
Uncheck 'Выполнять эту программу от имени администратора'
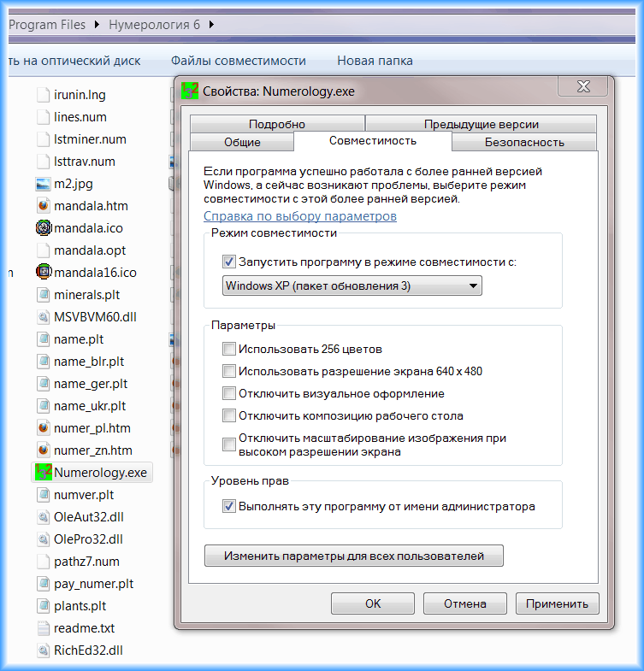[229, 506]
